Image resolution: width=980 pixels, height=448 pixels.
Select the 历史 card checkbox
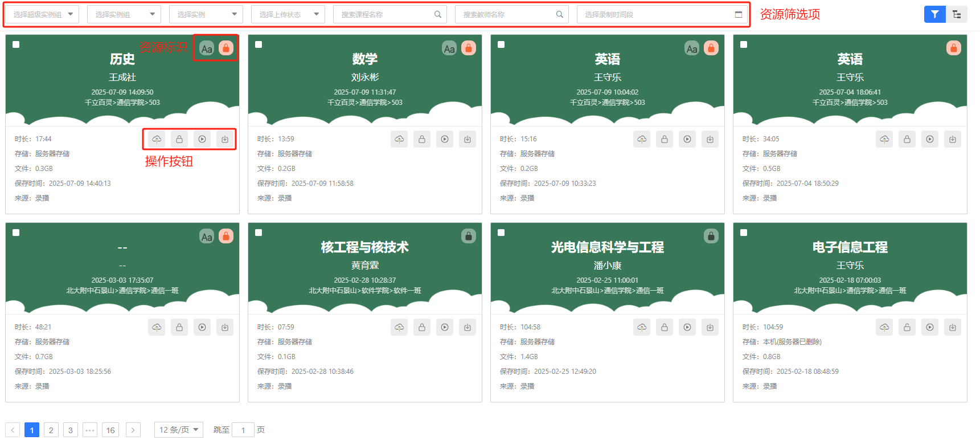[16, 44]
